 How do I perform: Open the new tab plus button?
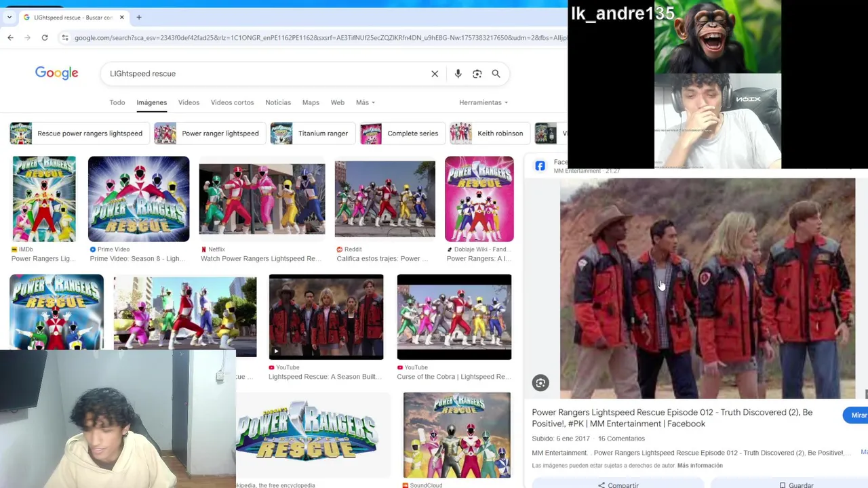139,17
